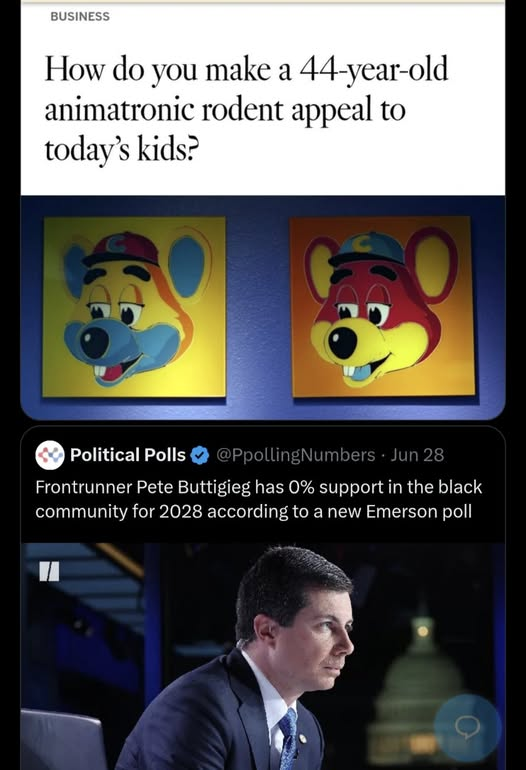Open the Political Polls profile avatar

(50, 455)
